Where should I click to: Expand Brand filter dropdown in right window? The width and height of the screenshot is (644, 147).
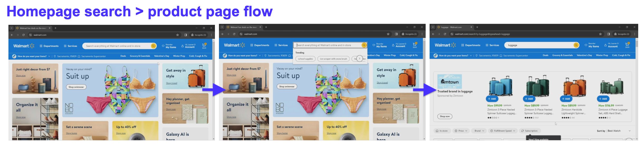click(x=479, y=131)
